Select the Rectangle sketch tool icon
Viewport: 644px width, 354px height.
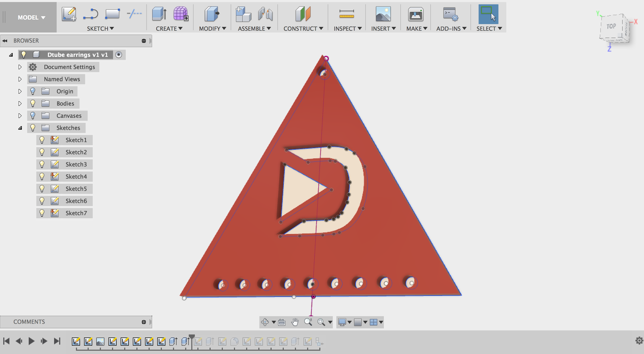point(112,14)
